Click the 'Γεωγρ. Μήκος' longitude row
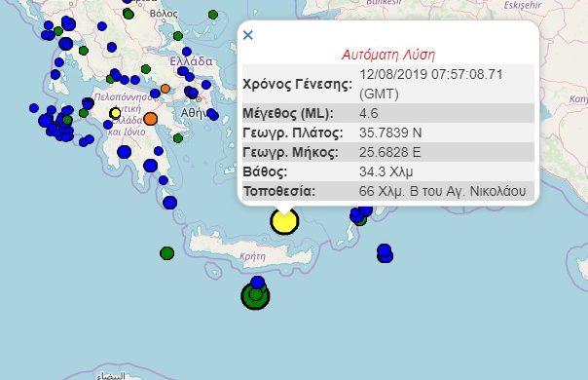The width and height of the screenshot is (588, 380). [388, 152]
